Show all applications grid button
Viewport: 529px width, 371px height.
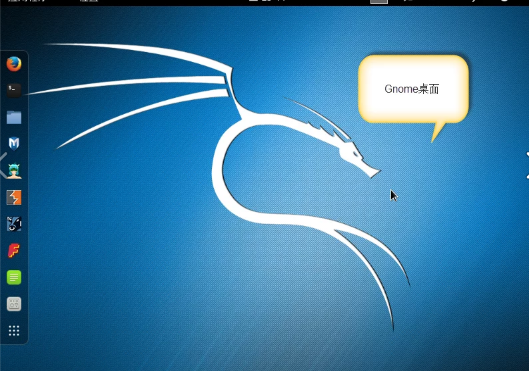point(14,331)
